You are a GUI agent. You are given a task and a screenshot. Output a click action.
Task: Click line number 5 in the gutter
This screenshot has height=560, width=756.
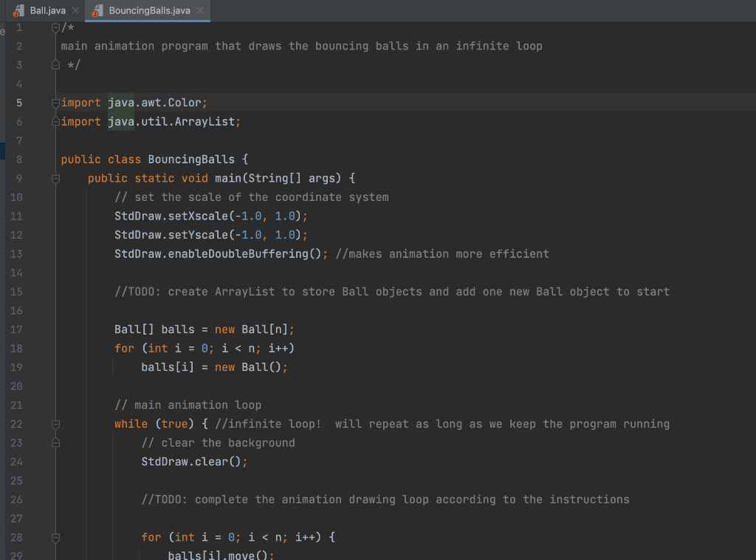pos(19,103)
